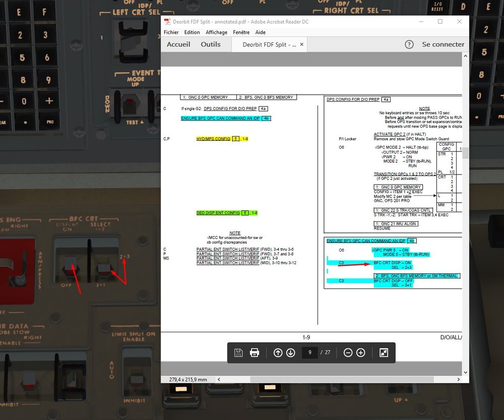The image size is (504, 420).
Task: Save the PDF with the floppy disk icon
Action: tap(238, 353)
